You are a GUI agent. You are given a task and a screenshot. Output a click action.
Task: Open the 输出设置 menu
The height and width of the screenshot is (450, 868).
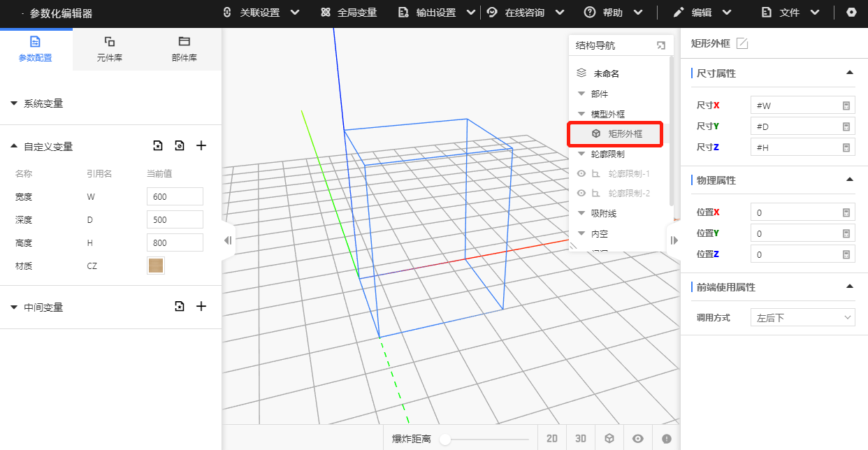click(x=437, y=13)
